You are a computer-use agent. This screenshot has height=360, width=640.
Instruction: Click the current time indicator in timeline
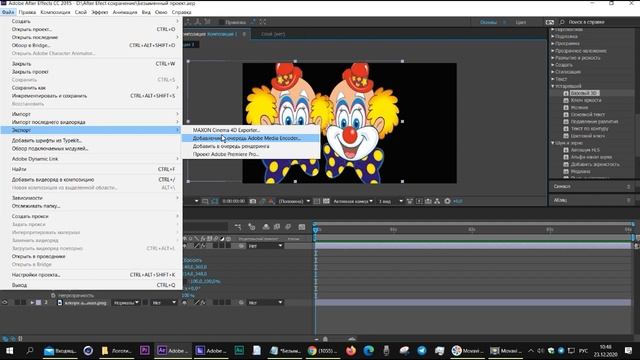(316, 230)
